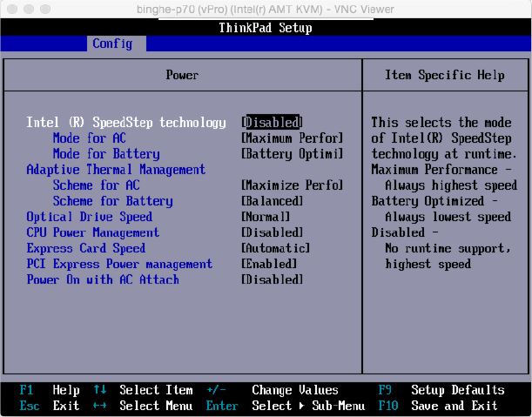Toggle the PCI Express [Enabled] value

(x=269, y=264)
